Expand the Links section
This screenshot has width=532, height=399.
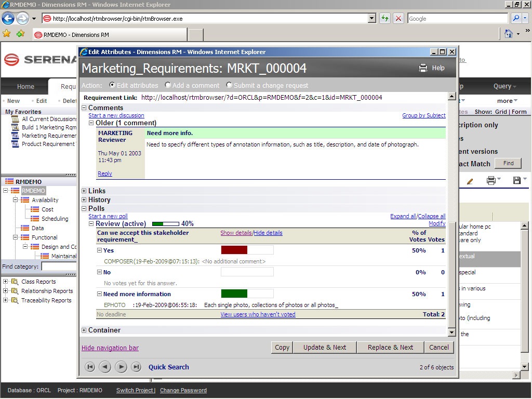click(84, 191)
